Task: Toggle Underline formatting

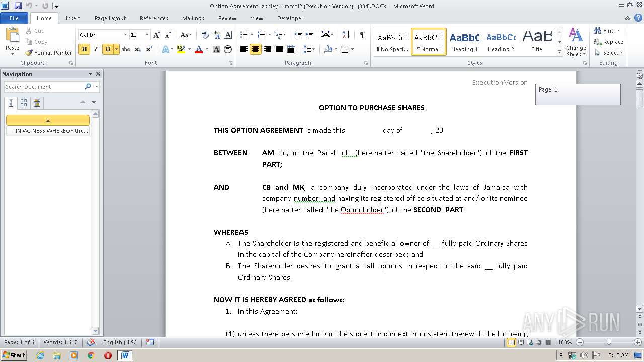Action: tap(107, 49)
